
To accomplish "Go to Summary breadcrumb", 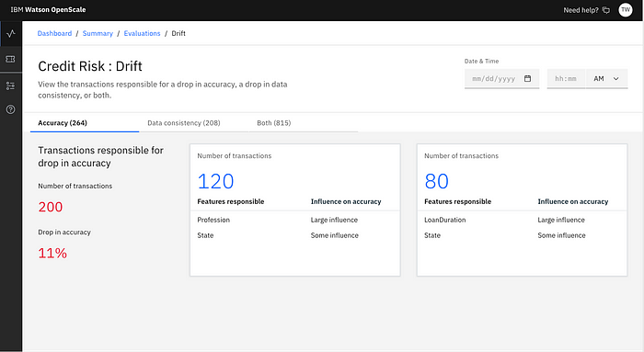I will tap(98, 33).
